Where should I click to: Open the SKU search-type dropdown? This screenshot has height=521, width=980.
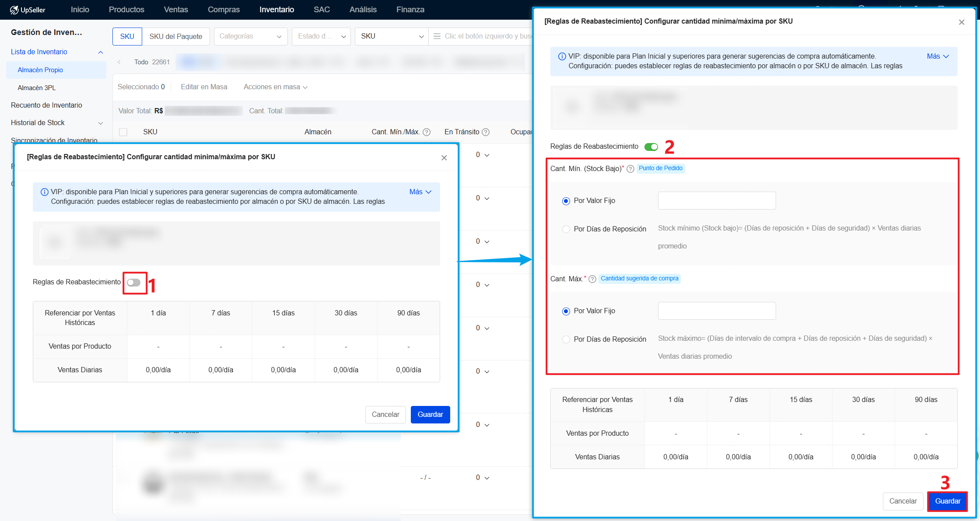(392, 36)
